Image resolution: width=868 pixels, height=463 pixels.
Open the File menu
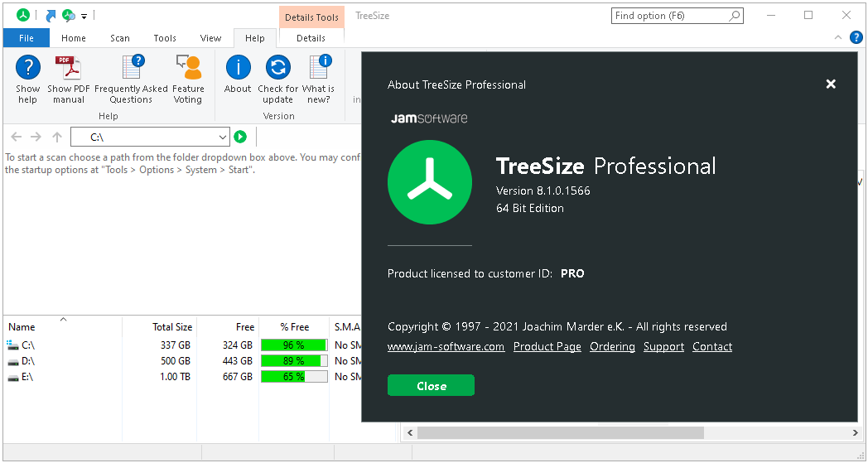click(x=26, y=38)
